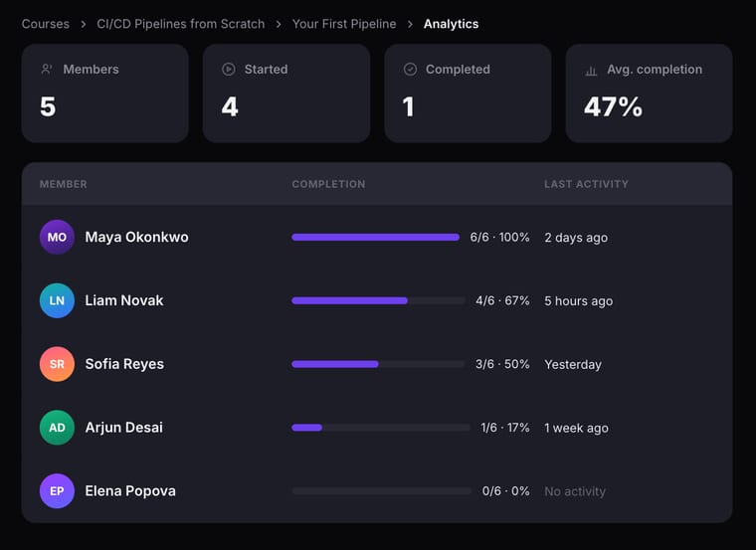Screen dimensions: 756x550
Task: Click 'No activity' for Elena Popova
Action: (x=575, y=491)
